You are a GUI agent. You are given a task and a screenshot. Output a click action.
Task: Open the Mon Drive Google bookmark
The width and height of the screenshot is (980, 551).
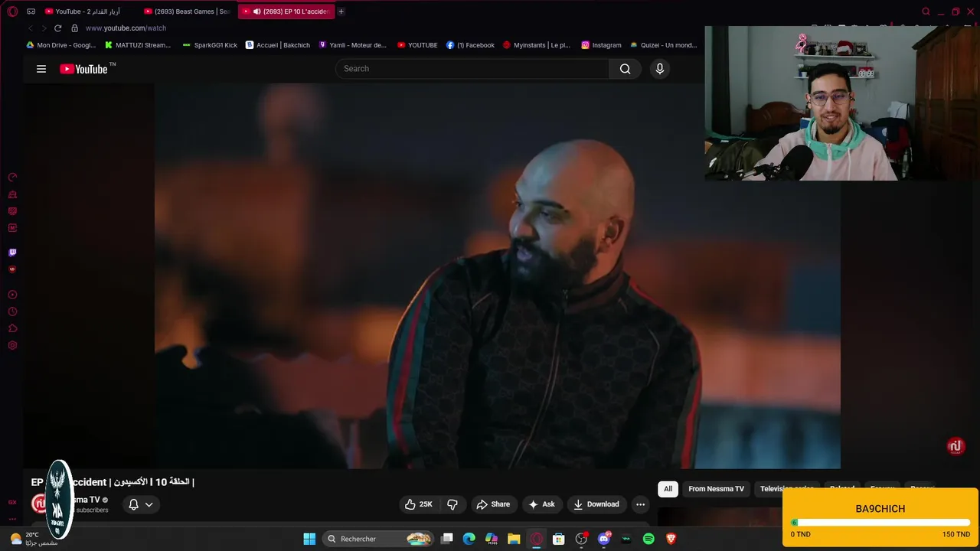[x=60, y=45]
